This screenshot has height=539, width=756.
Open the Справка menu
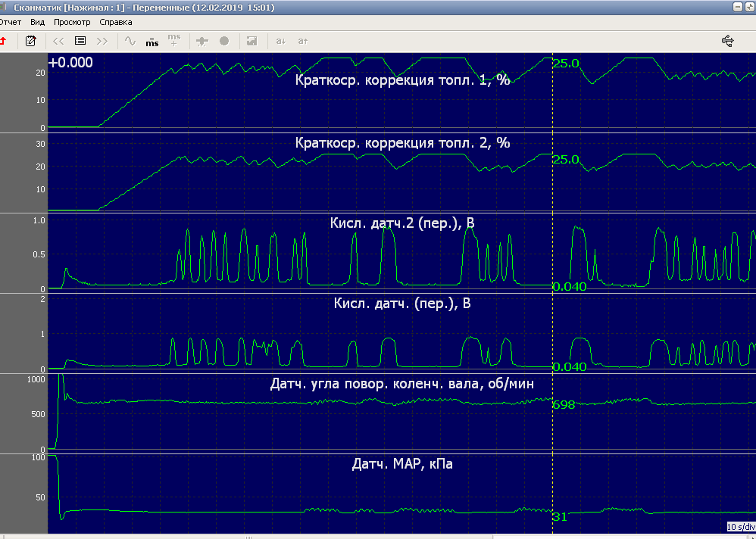[x=116, y=23]
